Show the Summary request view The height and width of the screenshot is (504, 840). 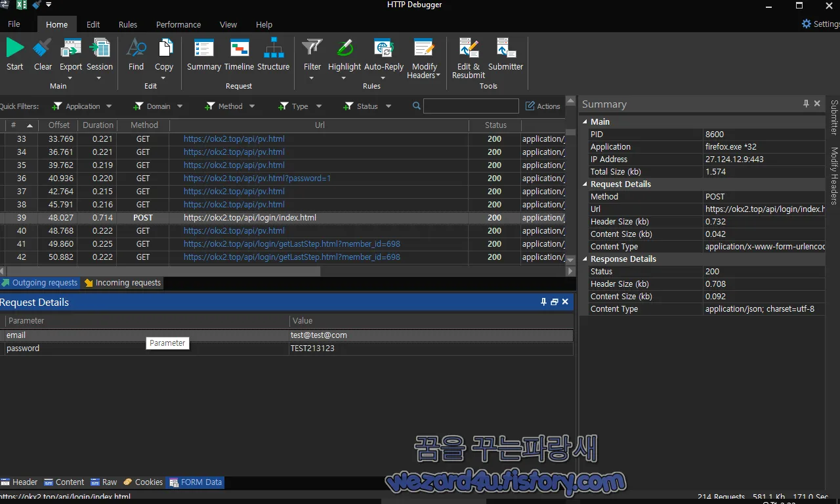[204, 54]
